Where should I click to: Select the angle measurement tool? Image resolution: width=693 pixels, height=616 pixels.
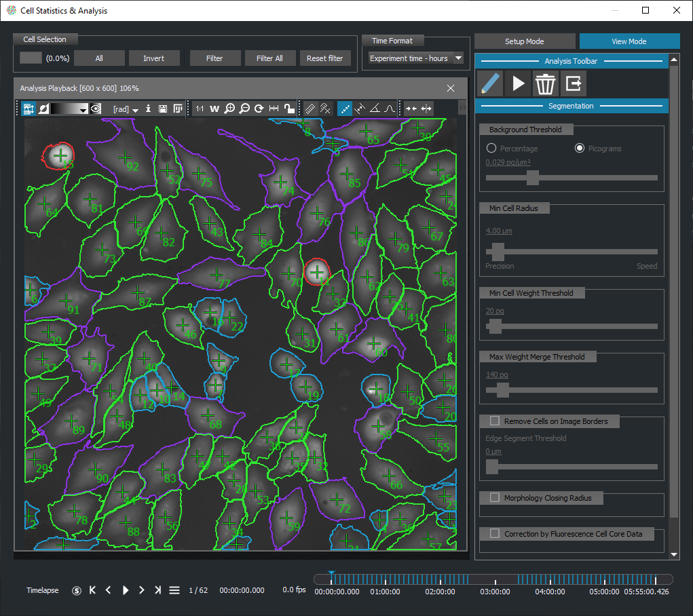(375, 109)
